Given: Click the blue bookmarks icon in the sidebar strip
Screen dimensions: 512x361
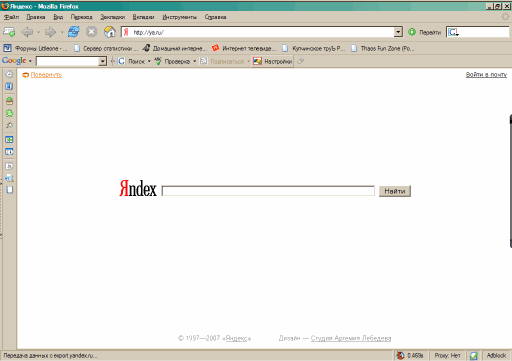Looking at the screenshot, I should (9, 86).
